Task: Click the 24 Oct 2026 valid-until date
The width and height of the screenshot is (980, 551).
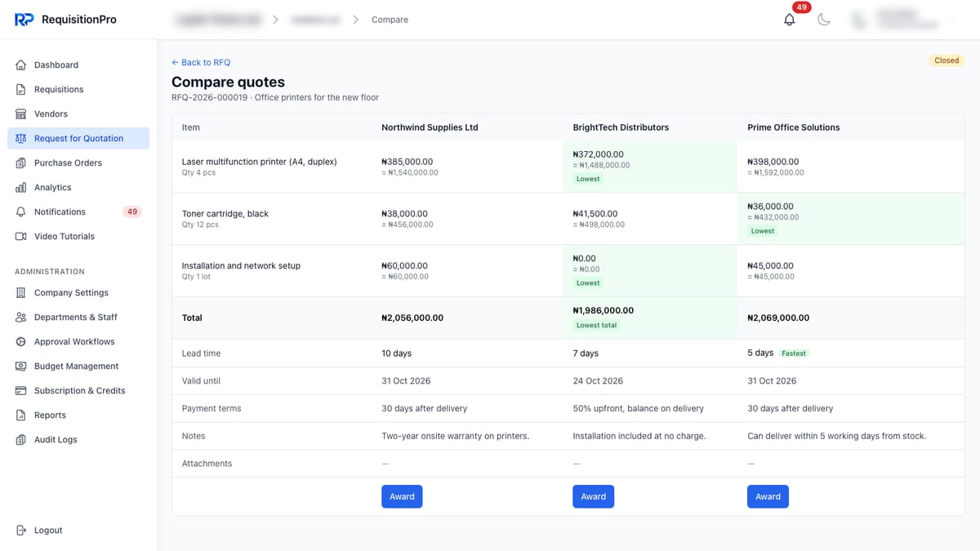Action: coord(598,381)
